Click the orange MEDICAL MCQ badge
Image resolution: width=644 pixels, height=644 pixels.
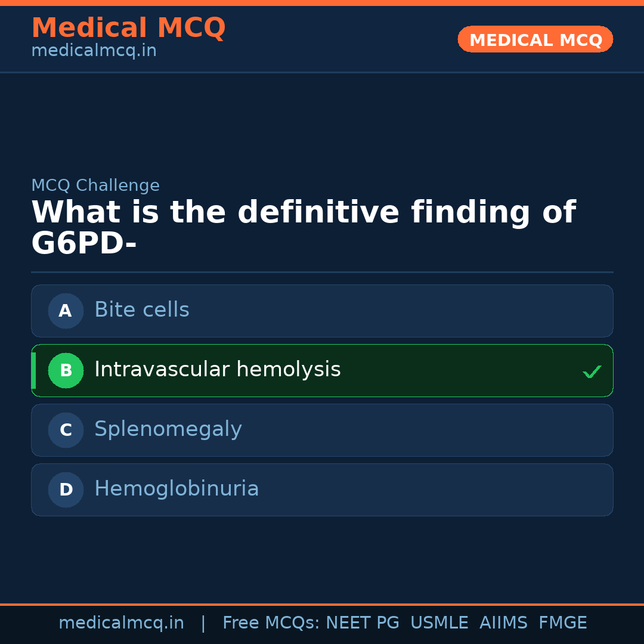(x=535, y=39)
